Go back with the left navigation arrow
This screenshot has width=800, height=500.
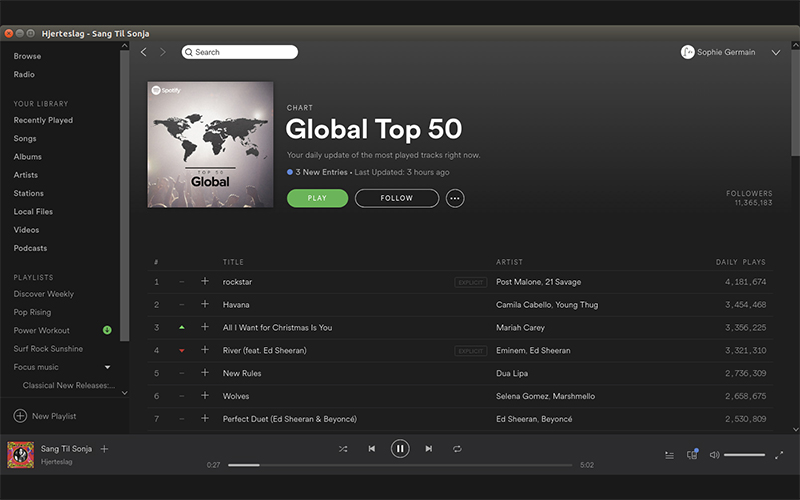144,52
